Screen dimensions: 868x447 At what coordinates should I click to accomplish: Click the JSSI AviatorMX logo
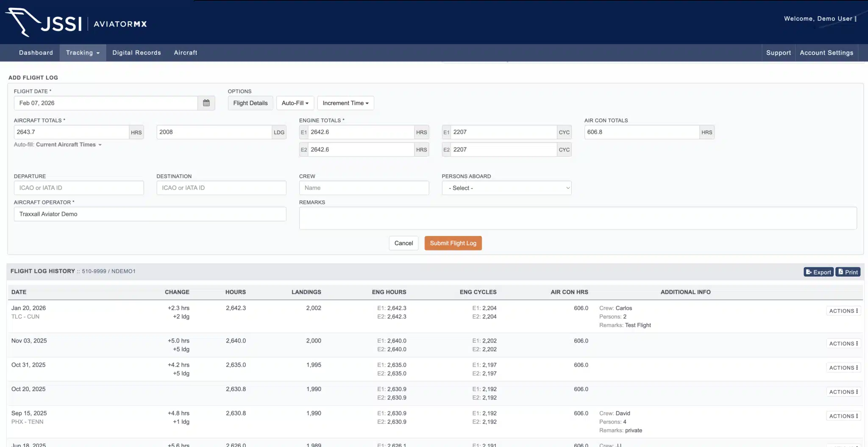pos(76,22)
